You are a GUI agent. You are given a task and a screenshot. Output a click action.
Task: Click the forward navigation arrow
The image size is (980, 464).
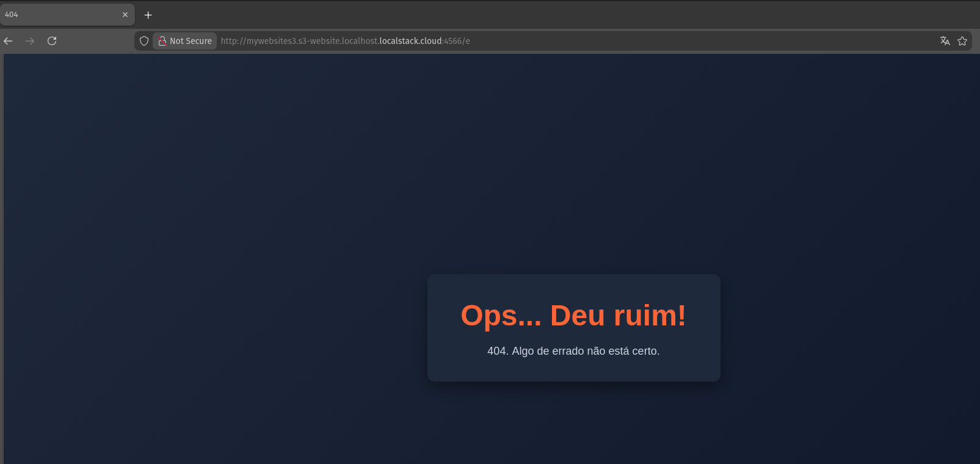(x=30, y=41)
